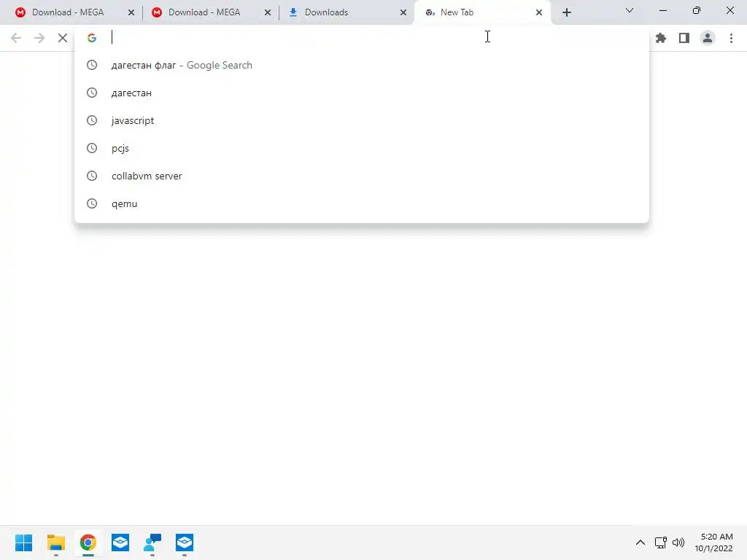The height and width of the screenshot is (560, 747).
Task: Show hidden system tray icons
Action: [x=640, y=542]
